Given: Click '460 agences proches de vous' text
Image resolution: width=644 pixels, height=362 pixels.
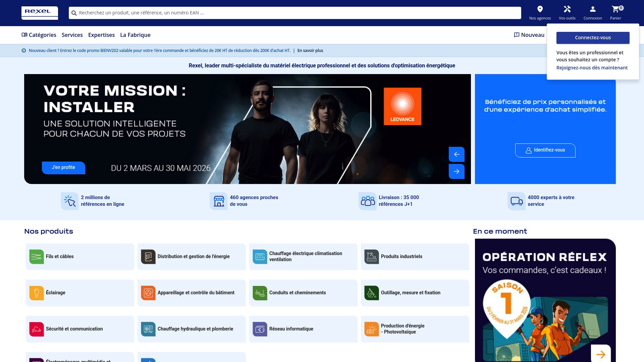Looking at the screenshot, I should 254,201.
